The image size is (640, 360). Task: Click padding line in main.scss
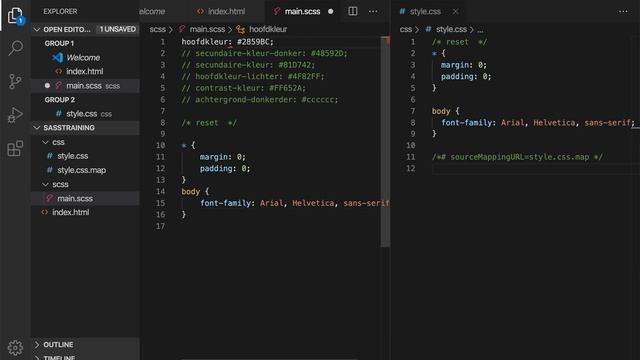[224, 169]
